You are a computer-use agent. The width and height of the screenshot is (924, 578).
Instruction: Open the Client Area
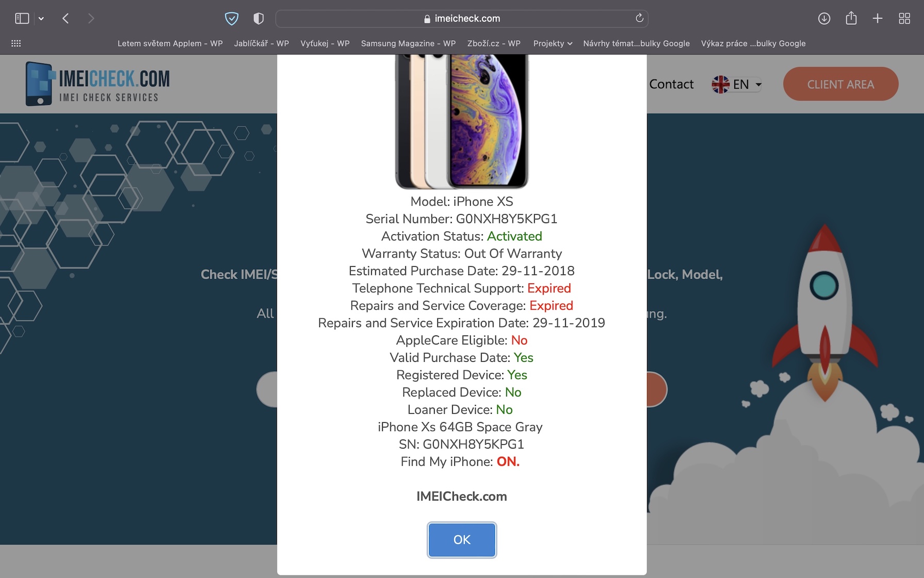pyautogui.click(x=840, y=84)
